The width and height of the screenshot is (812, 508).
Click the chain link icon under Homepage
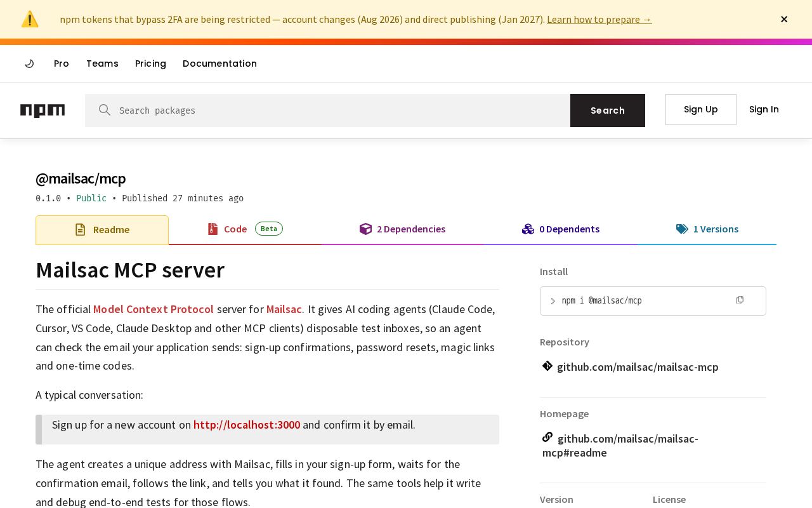547,437
